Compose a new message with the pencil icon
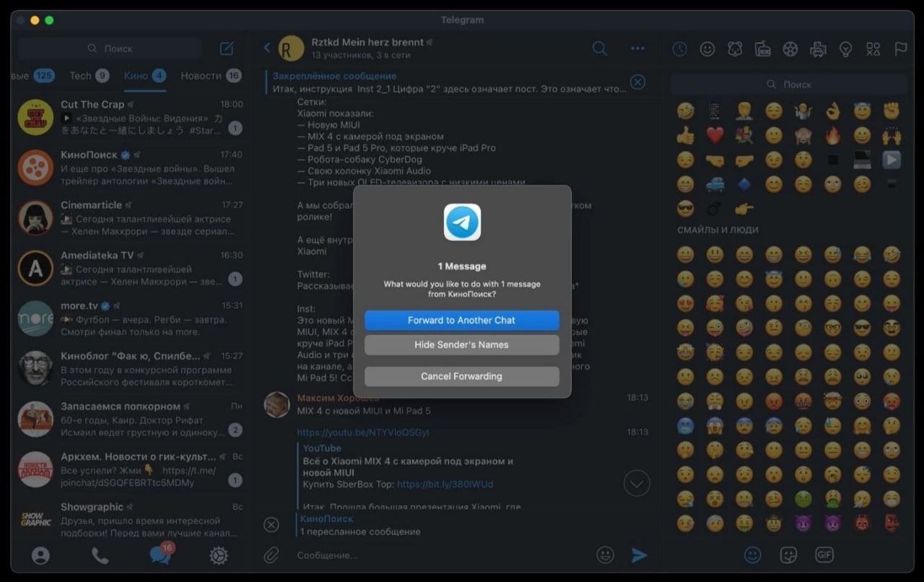The height and width of the screenshot is (582, 924). click(x=227, y=48)
